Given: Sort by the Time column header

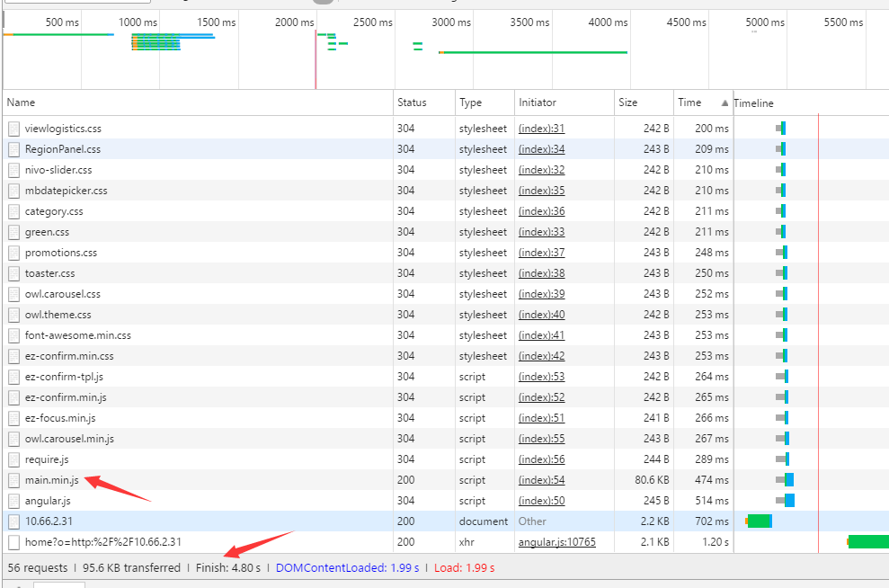Looking at the screenshot, I should pyautogui.click(x=703, y=102).
